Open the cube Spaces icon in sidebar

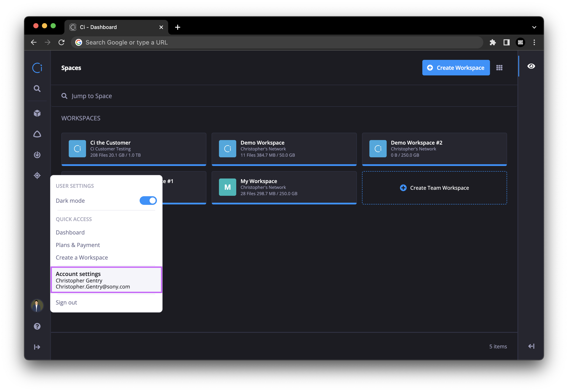[x=37, y=113]
